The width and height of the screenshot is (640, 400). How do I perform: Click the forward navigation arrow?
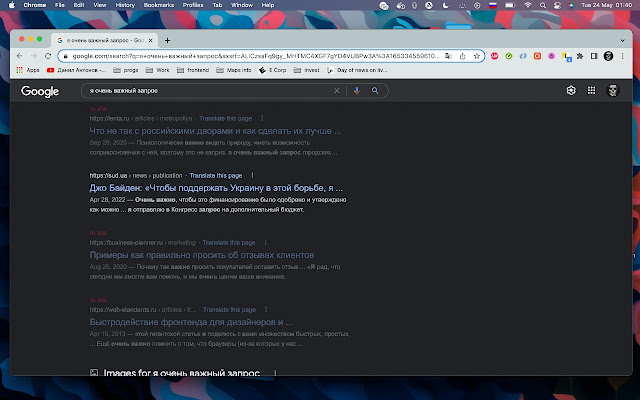point(33,56)
